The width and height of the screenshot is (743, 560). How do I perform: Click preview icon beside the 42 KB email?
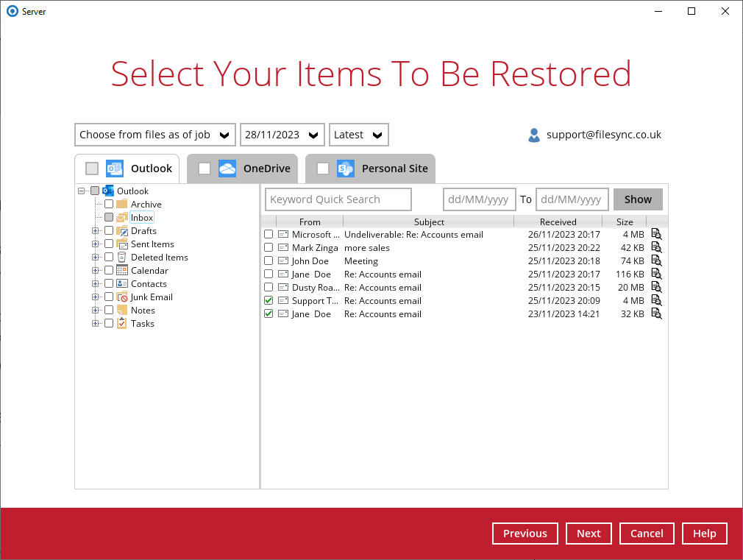click(x=655, y=247)
